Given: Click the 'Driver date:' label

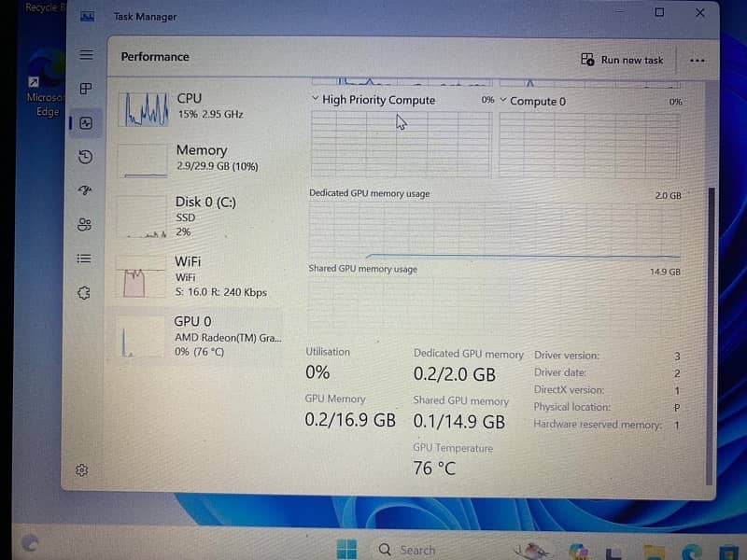Looking at the screenshot, I should (x=559, y=372).
